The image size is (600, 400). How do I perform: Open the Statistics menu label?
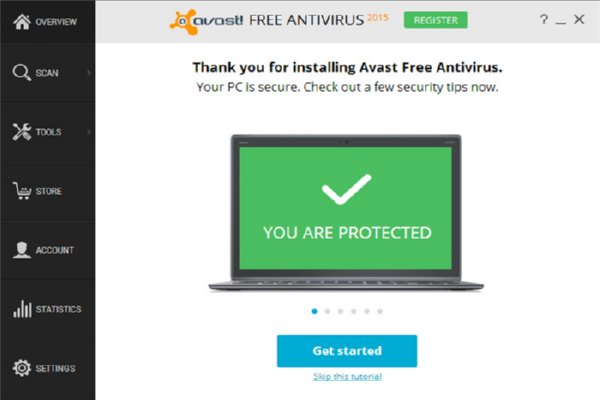pos(59,309)
